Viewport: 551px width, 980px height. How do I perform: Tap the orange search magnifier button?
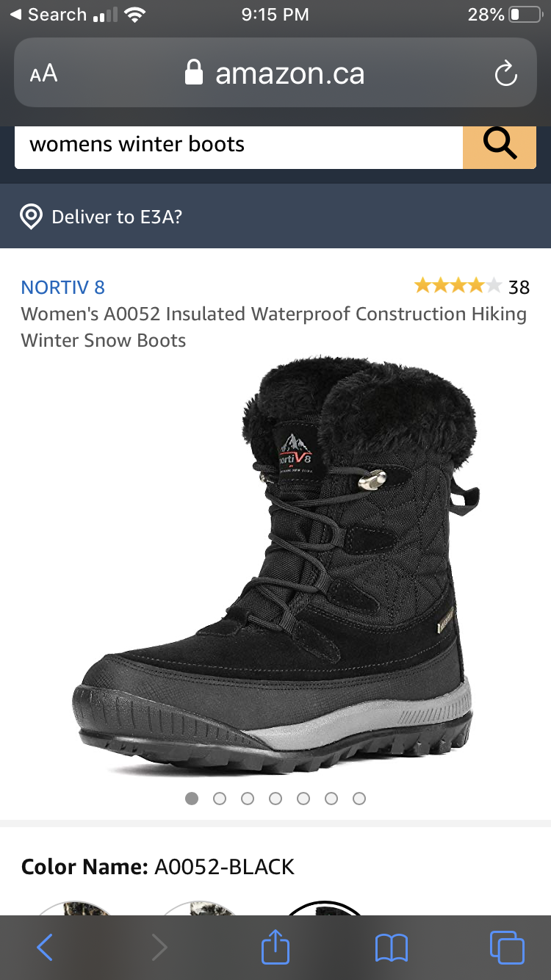[500, 145]
